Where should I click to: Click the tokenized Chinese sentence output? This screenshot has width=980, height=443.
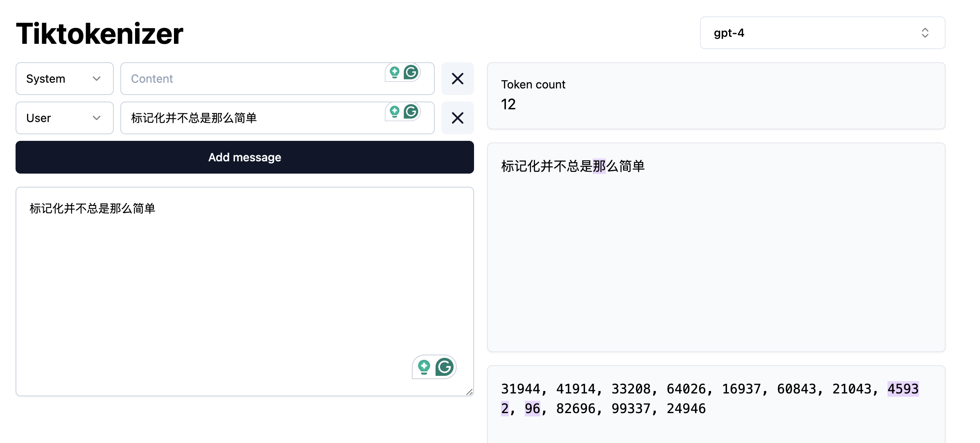point(573,166)
